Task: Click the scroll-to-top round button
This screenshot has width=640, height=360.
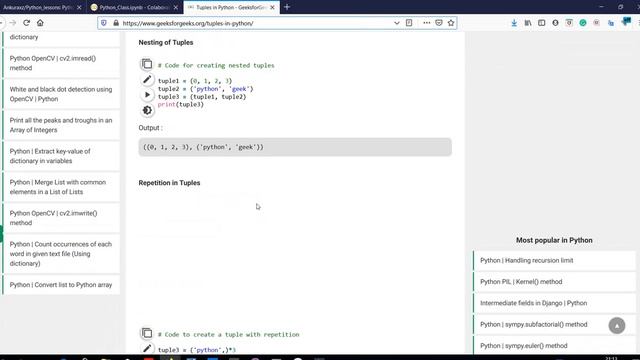Action: point(617,326)
